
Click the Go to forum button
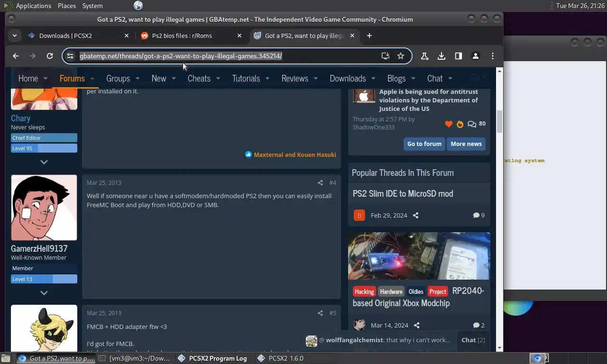click(424, 144)
